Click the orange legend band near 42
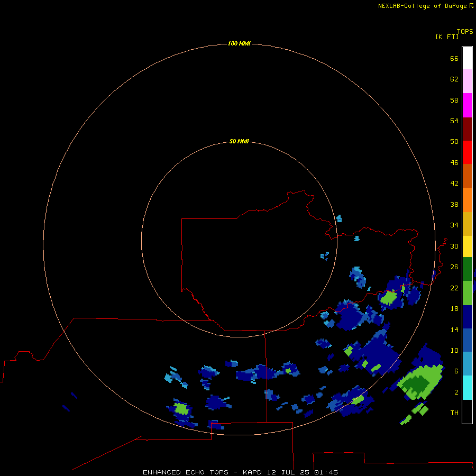The image size is (476, 476). [x=467, y=199]
